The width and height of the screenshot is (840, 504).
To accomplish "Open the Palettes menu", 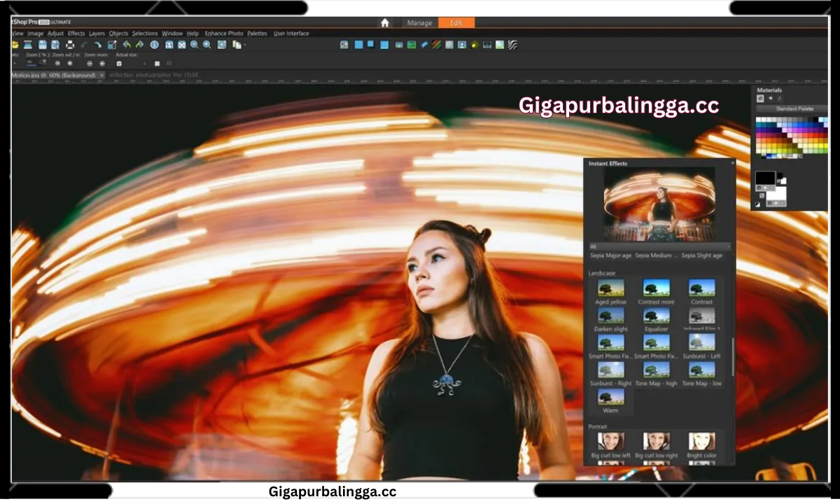I will tap(257, 33).
